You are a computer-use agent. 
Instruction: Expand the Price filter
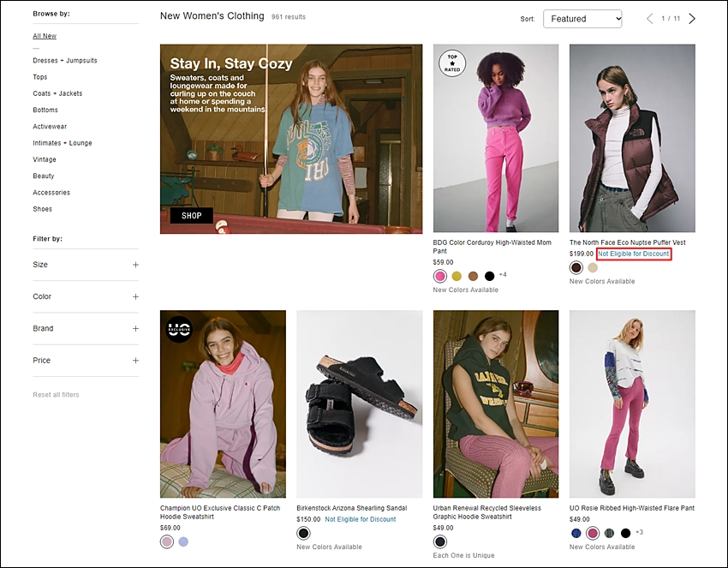coord(86,361)
